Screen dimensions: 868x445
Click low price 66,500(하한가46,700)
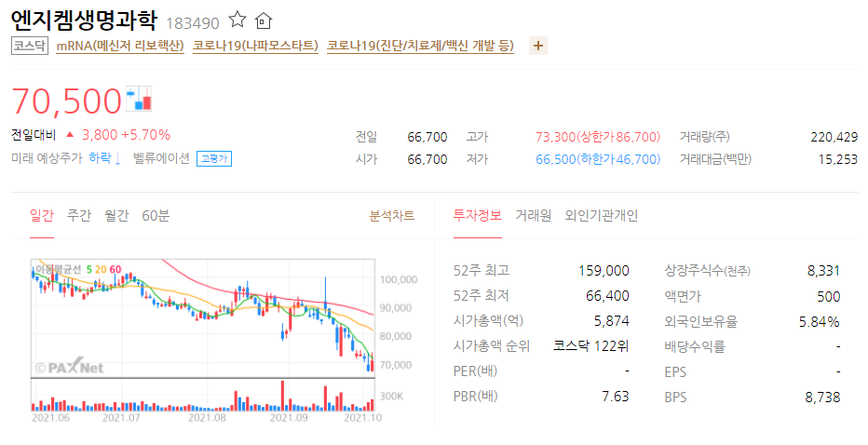tap(598, 159)
